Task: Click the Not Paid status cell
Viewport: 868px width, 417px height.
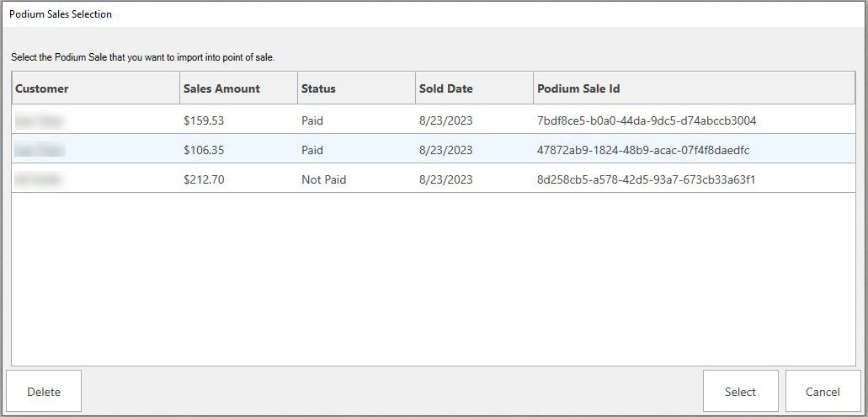Action: pos(323,179)
